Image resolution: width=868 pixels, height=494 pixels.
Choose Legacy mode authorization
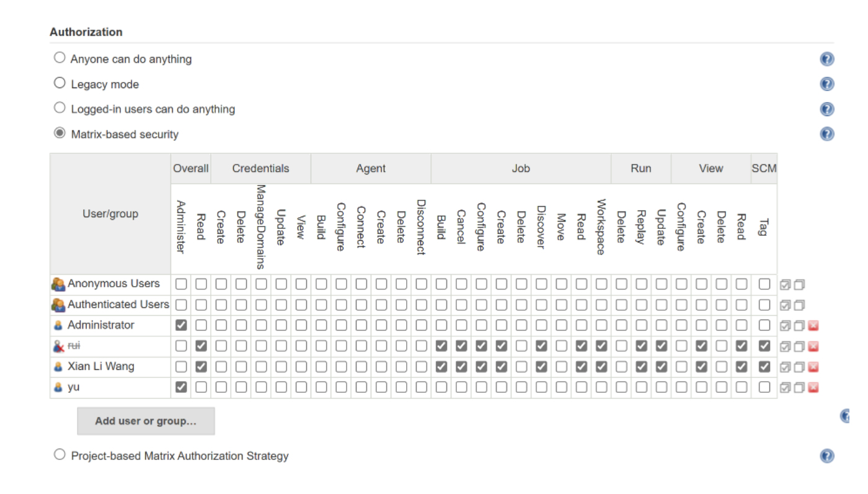60,83
